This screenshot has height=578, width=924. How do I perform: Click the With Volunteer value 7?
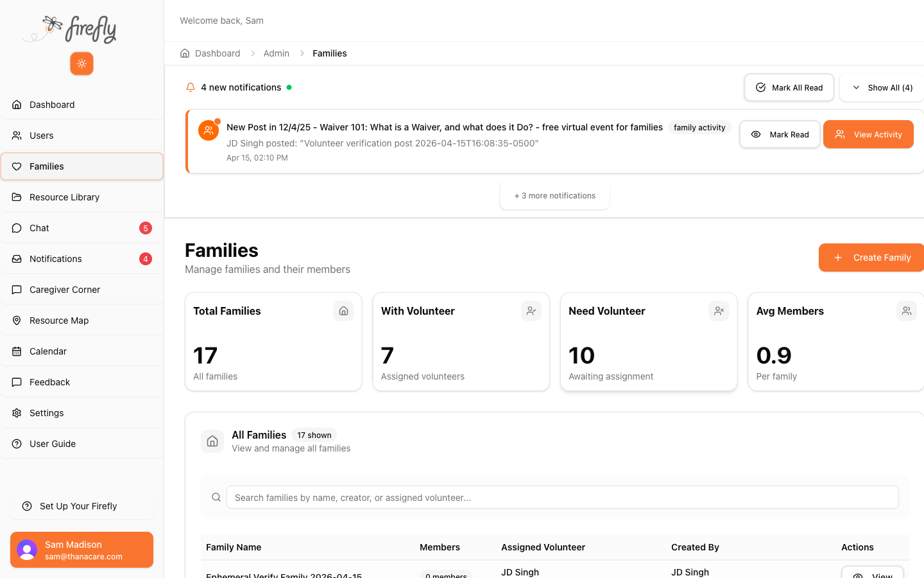pos(387,355)
